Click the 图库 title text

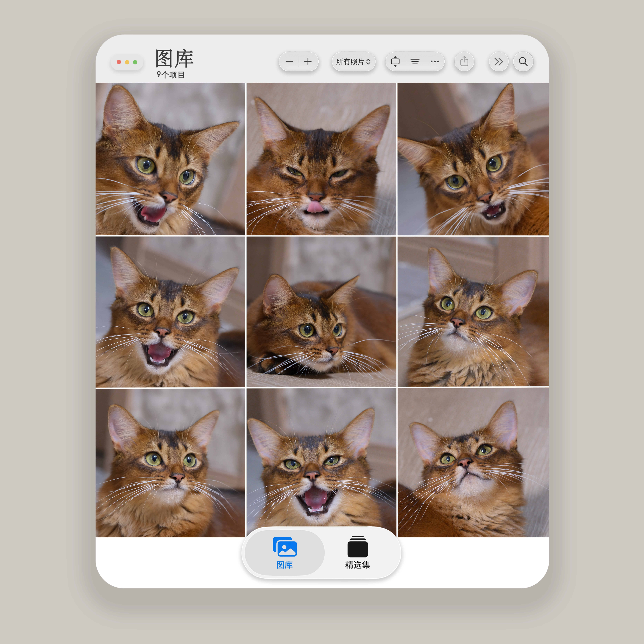[x=174, y=59]
